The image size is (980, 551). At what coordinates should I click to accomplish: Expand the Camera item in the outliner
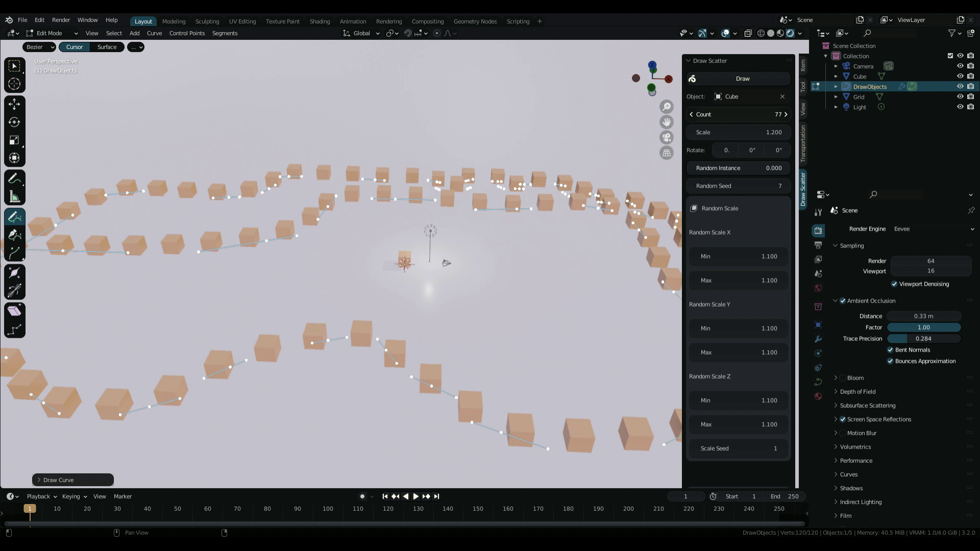click(x=836, y=66)
